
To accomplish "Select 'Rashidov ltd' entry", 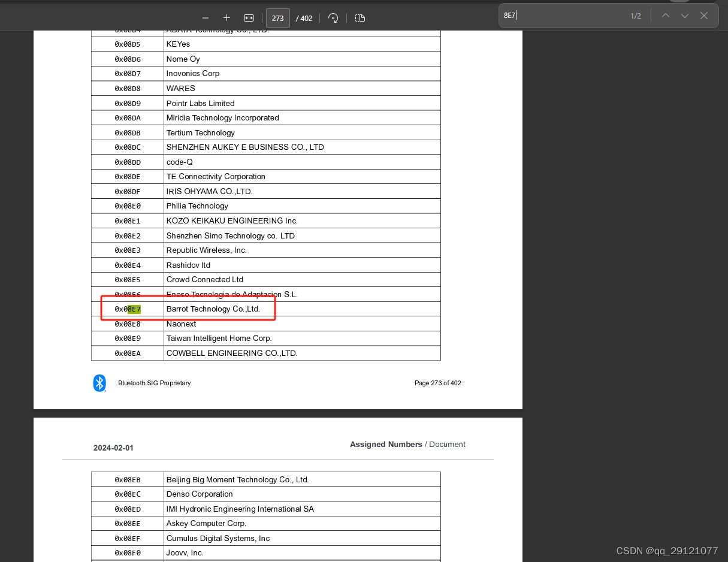I will coord(188,265).
